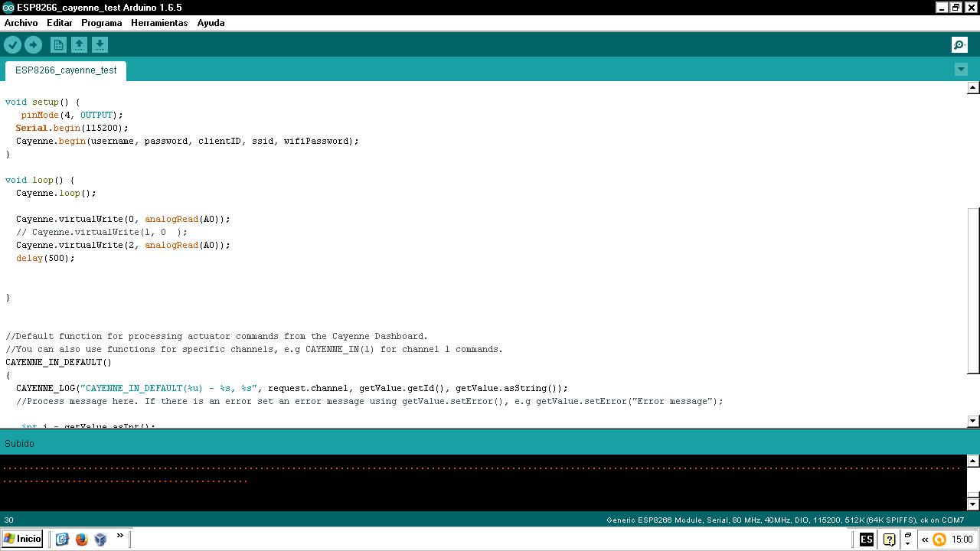This screenshot has height=551, width=980.
Task: Click the console scrollbar up arrow
Action: [973, 461]
